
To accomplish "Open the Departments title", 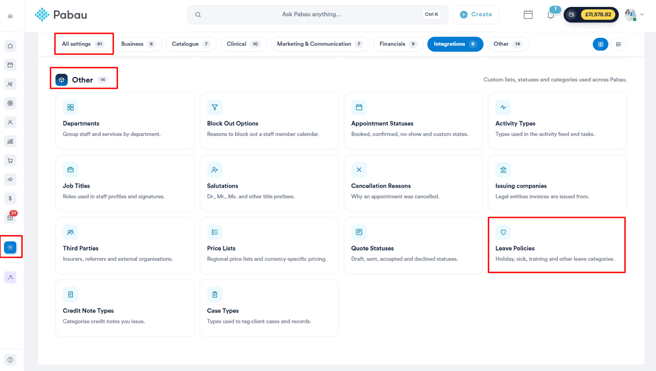I will point(81,124).
